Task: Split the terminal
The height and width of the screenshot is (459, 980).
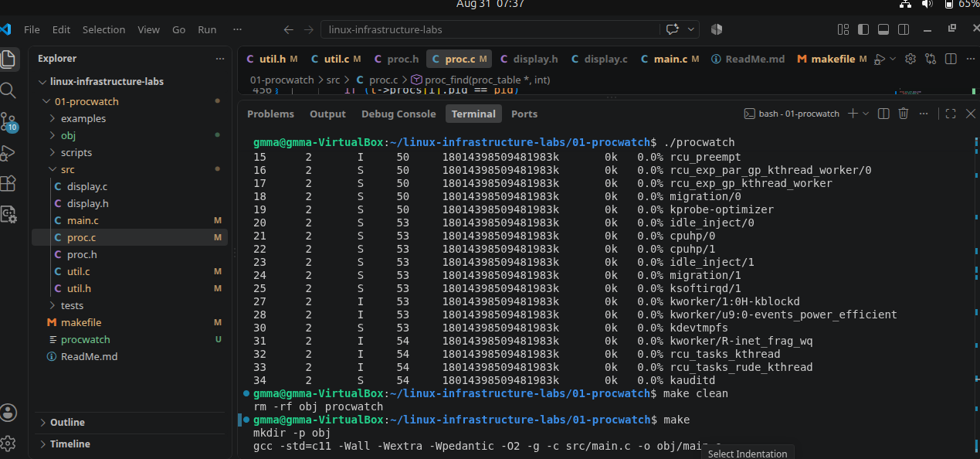Action: pyautogui.click(x=884, y=114)
